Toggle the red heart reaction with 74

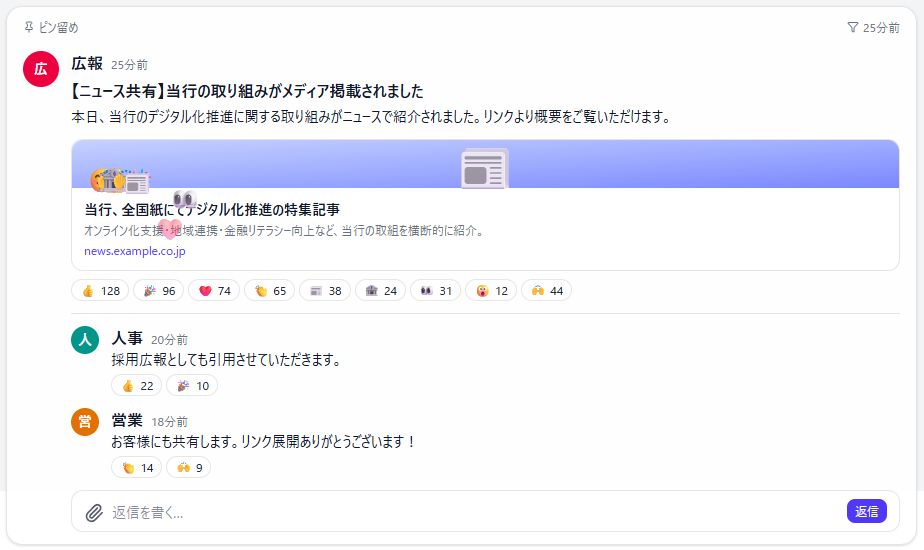[x=214, y=291]
